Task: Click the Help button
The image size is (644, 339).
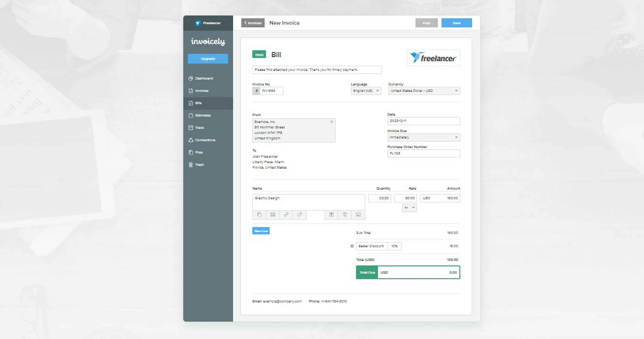Action: point(426,23)
